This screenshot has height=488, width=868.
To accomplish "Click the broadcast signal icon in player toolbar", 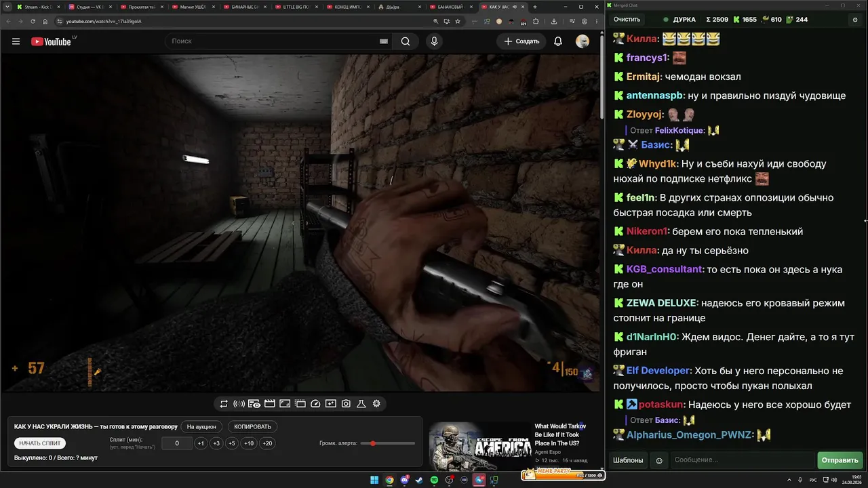I will point(239,404).
